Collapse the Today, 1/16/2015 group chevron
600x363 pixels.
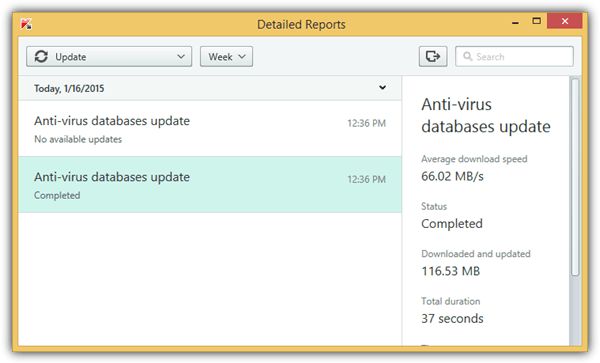(382, 88)
